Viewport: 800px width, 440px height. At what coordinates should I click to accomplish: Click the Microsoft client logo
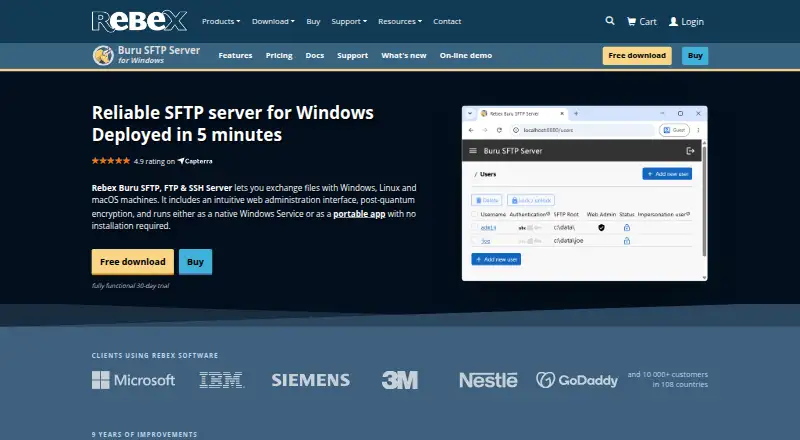tap(133, 380)
